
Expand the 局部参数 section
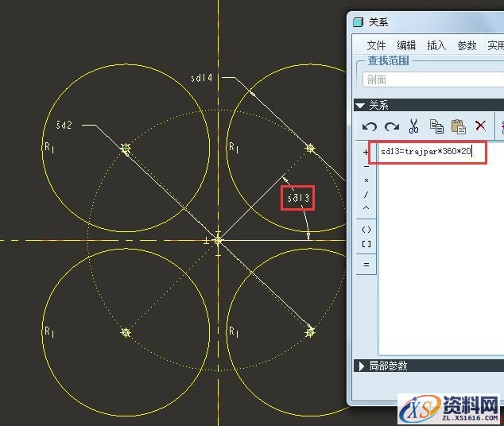pos(360,366)
